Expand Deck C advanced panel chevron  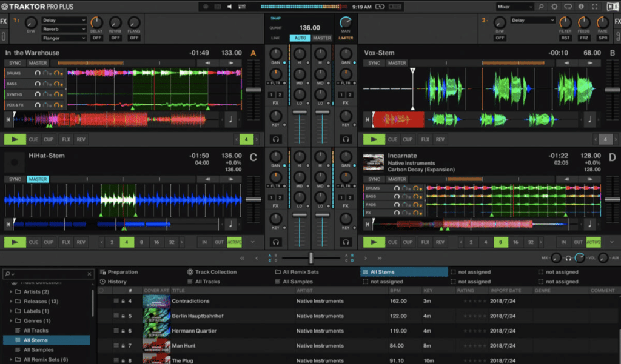pyautogui.click(x=253, y=242)
